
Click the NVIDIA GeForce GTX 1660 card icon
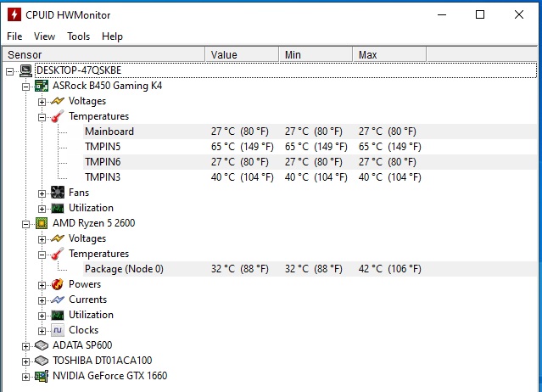[42, 376]
